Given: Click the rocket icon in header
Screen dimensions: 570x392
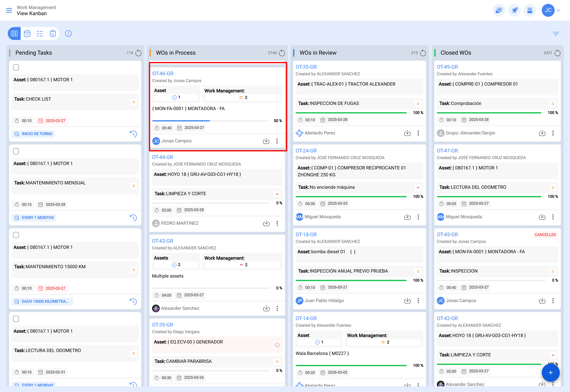Looking at the screenshot, I should tap(514, 10).
